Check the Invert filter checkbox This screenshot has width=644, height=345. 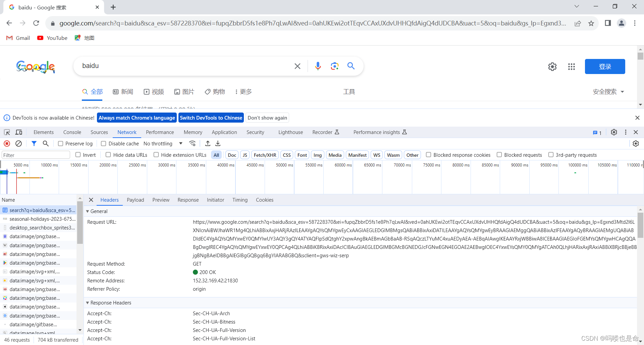tap(78, 155)
